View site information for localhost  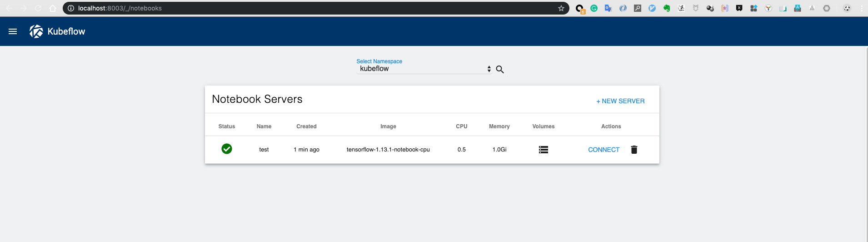(71, 8)
